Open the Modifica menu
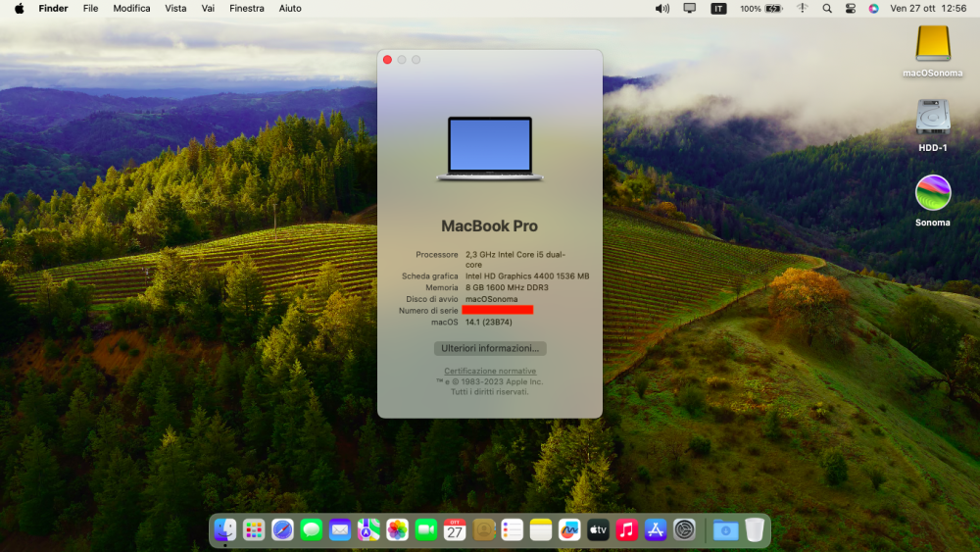The width and height of the screenshot is (980, 552). pos(131,8)
